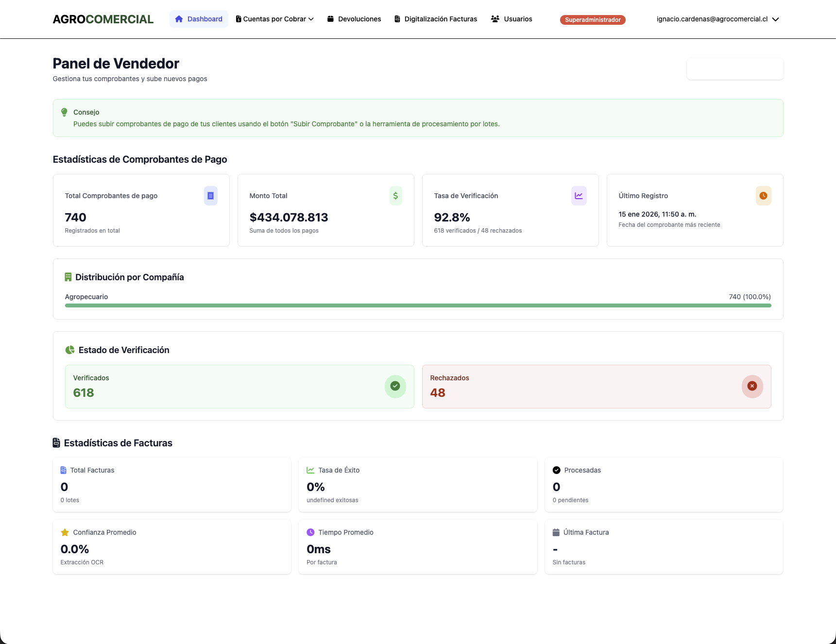Click the red X icon in Rechazados
Screen dimensions: 836x644
752,386
